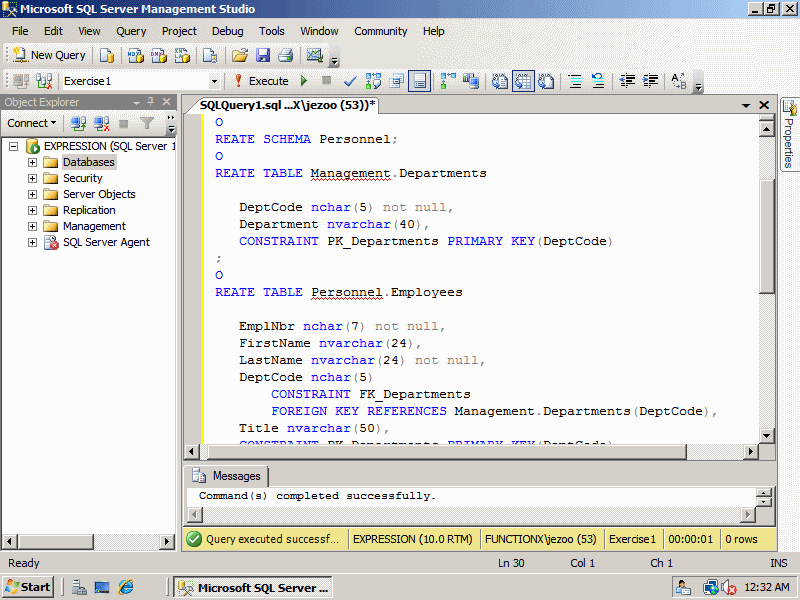Open Analysis Services DMX Query
800x600 pixels.
click(x=159, y=55)
